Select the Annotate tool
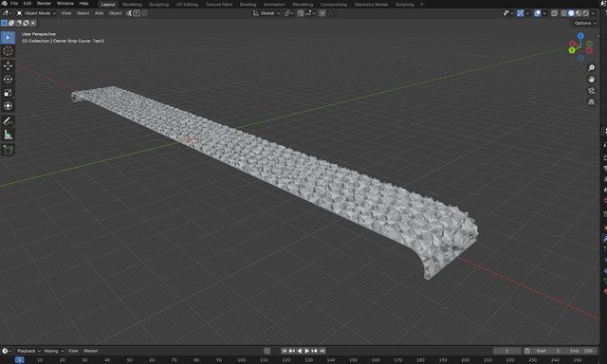Screen dimensions: 607x364 (8, 121)
